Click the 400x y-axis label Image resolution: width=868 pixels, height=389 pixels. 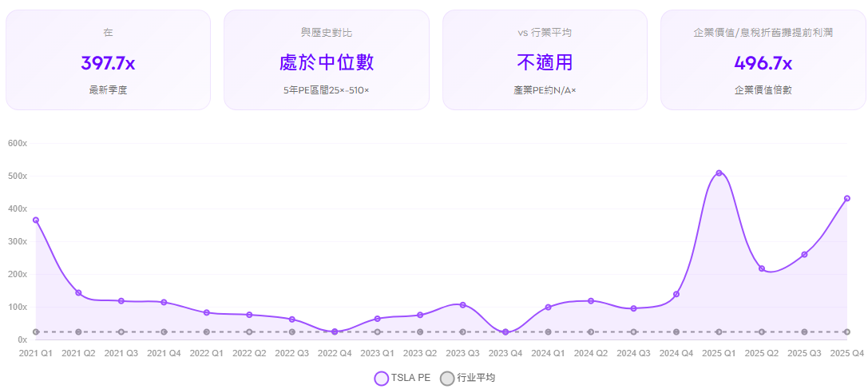point(18,208)
